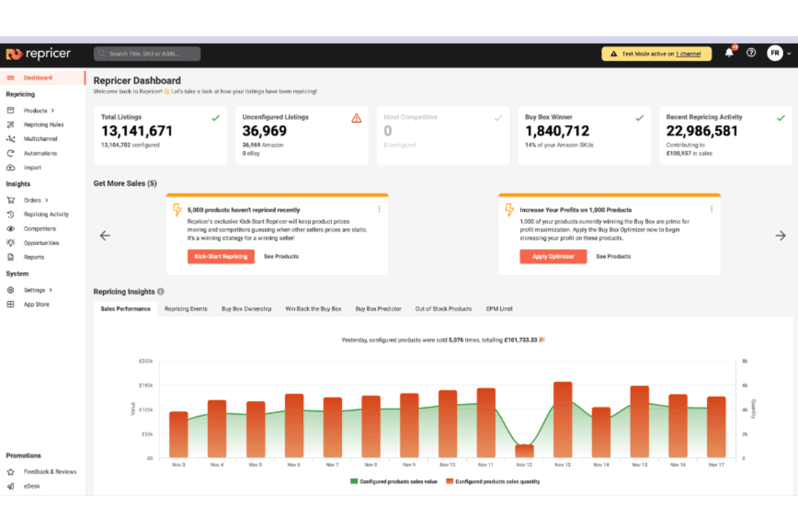
Task: Switch to the Repricing Events tab
Action: point(185,308)
